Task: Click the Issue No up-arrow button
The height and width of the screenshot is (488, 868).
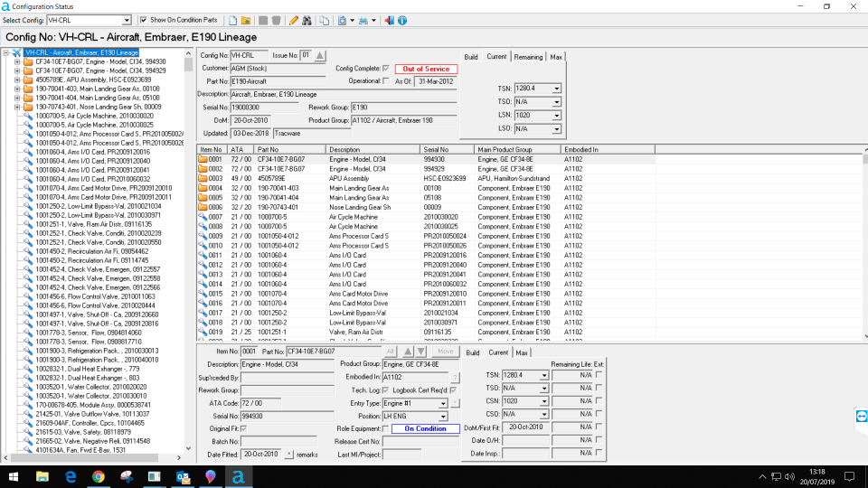Action: tap(320, 55)
